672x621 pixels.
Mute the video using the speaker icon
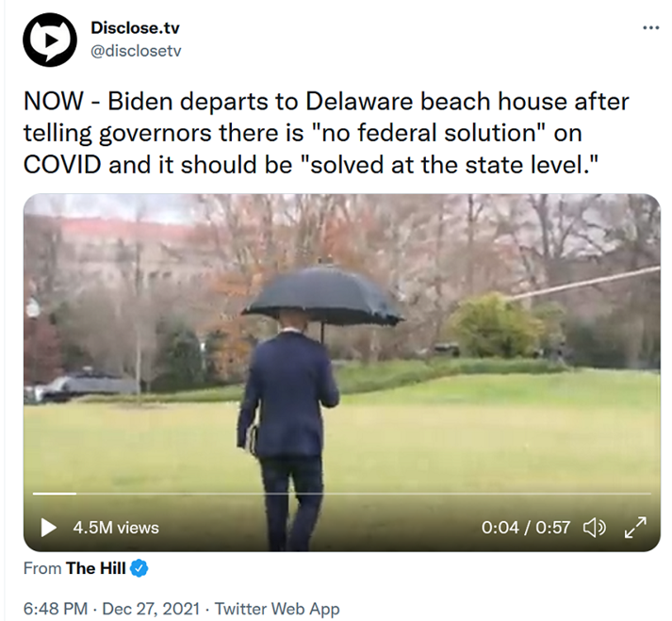tap(595, 528)
